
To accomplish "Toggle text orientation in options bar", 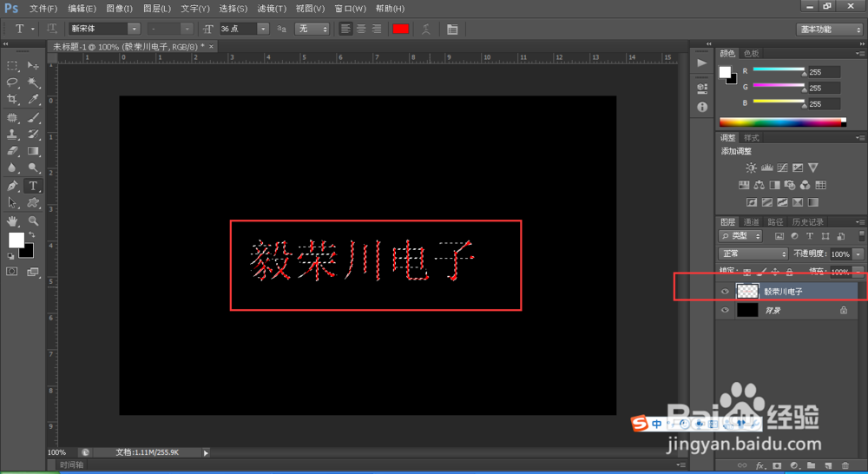I will tap(51, 29).
